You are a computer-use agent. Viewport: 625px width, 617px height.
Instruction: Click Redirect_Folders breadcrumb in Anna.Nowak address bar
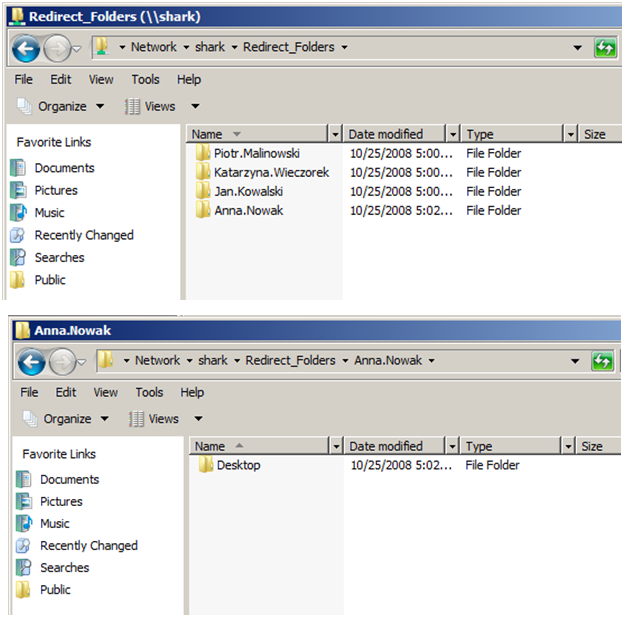point(291,360)
